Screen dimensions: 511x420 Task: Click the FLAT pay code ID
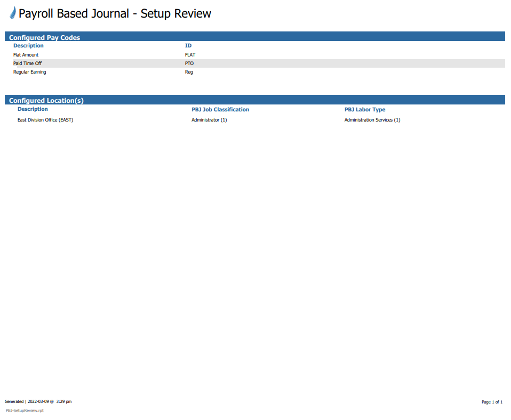pos(190,55)
